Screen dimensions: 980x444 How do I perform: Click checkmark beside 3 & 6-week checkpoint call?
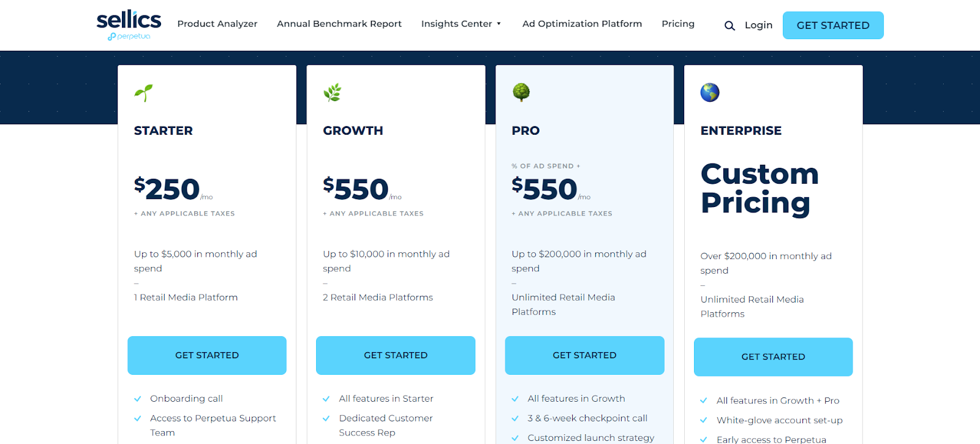click(515, 418)
